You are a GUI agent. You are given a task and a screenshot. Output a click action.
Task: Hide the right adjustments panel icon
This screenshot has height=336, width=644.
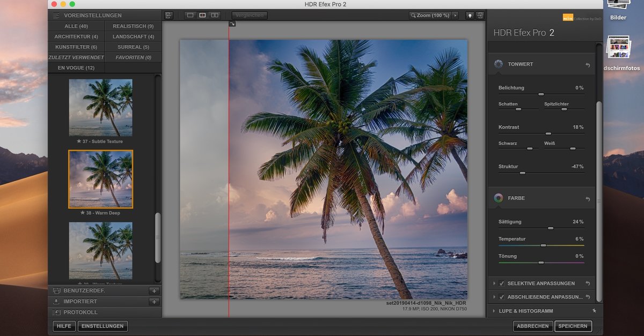(x=480, y=16)
